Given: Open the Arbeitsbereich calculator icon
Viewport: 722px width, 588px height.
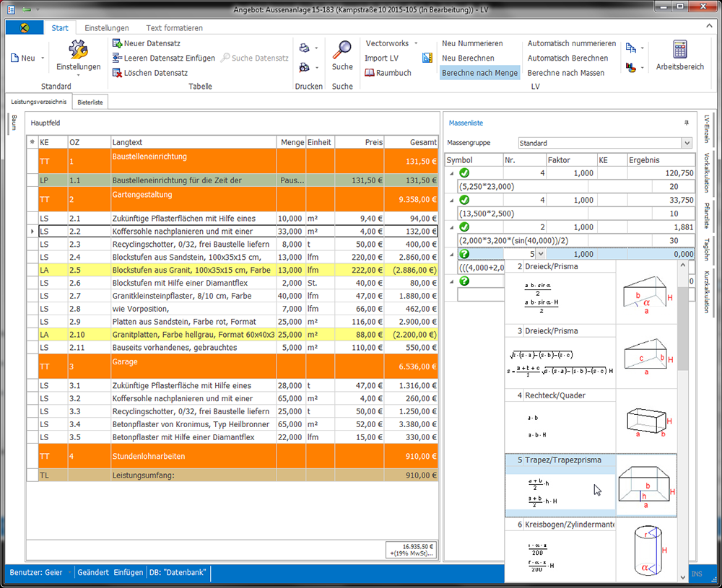Looking at the screenshot, I should pyautogui.click(x=679, y=49).
